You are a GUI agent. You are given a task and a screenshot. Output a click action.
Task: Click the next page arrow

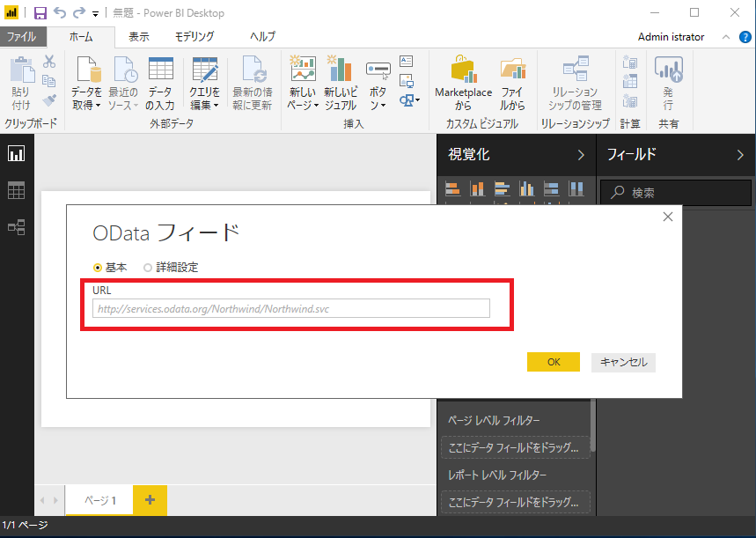(55, 500)
